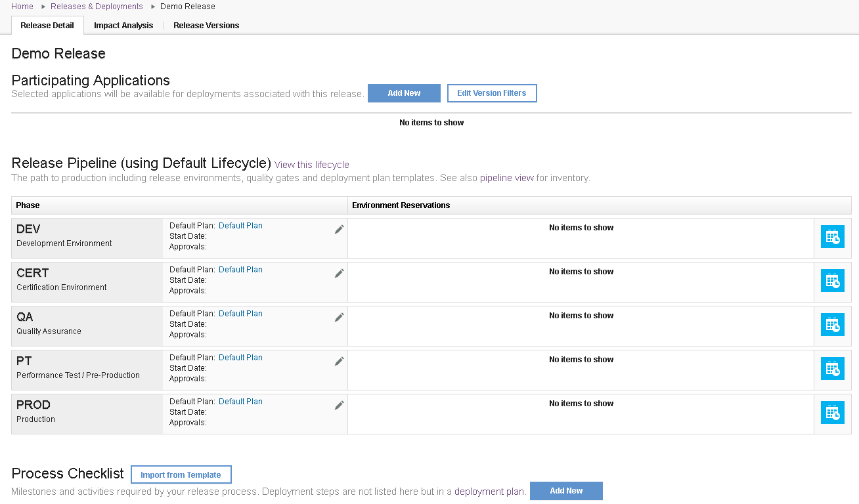
Task: Reserve an environment for the PROD phase
Action: (x=832, y=412)
